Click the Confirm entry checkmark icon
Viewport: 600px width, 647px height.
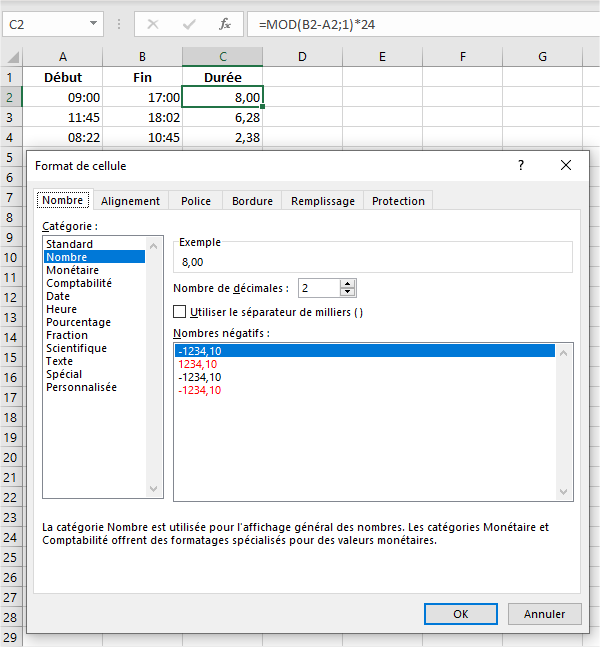point(189,24)
